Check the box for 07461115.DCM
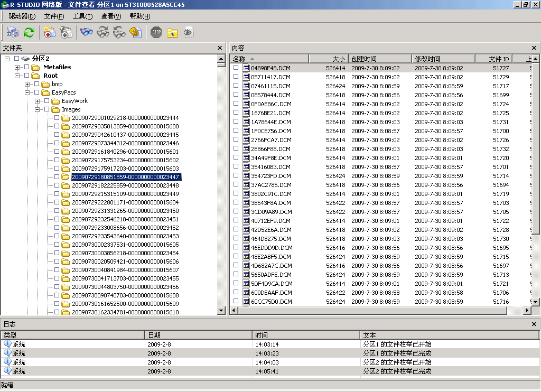541x392 pixels. 236,85
